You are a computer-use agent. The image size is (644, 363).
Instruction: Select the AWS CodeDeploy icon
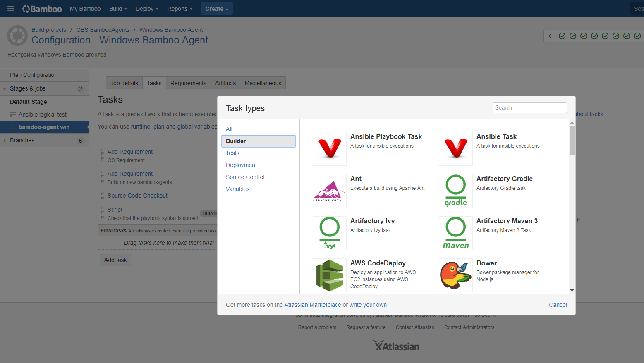click(x=330, y=275)
